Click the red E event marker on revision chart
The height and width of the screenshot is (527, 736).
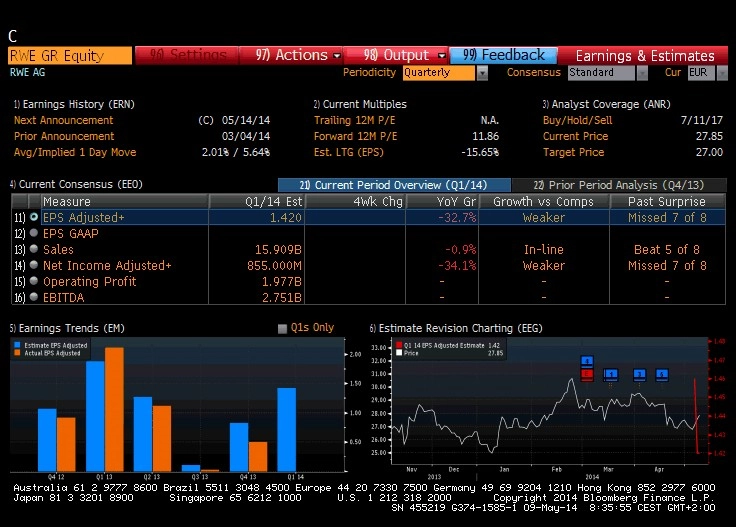click(587, 374)
